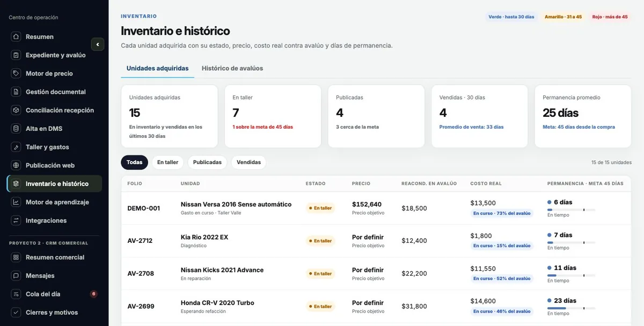Image resolution: width=644 pixels, height=326 pixels.
Task: Click the Rojo · más de 45 legend badge
Action: 610,17
